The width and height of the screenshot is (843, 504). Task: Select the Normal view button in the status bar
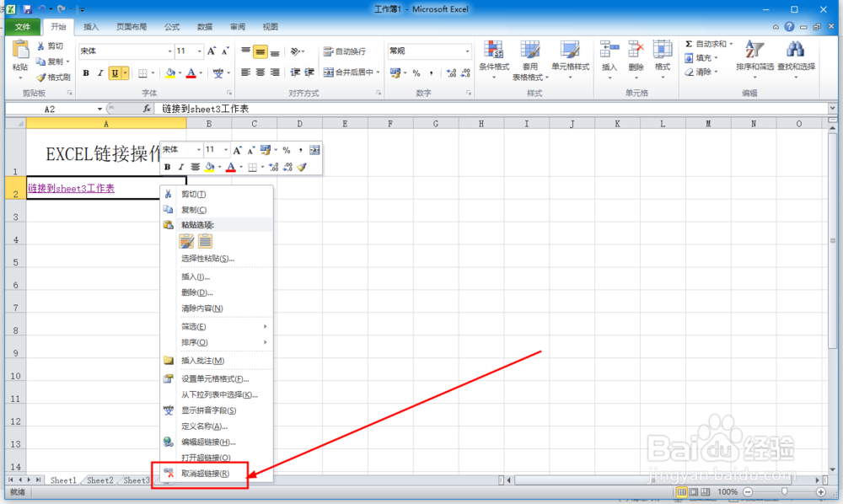click(x=682, y=491)
